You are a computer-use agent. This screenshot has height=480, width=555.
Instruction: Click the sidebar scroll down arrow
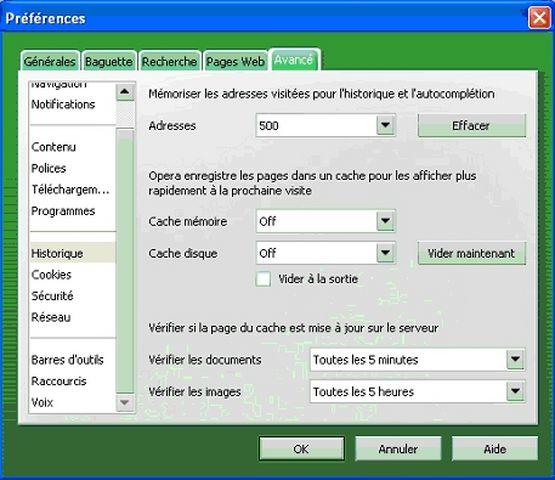[x=125, y=402]
